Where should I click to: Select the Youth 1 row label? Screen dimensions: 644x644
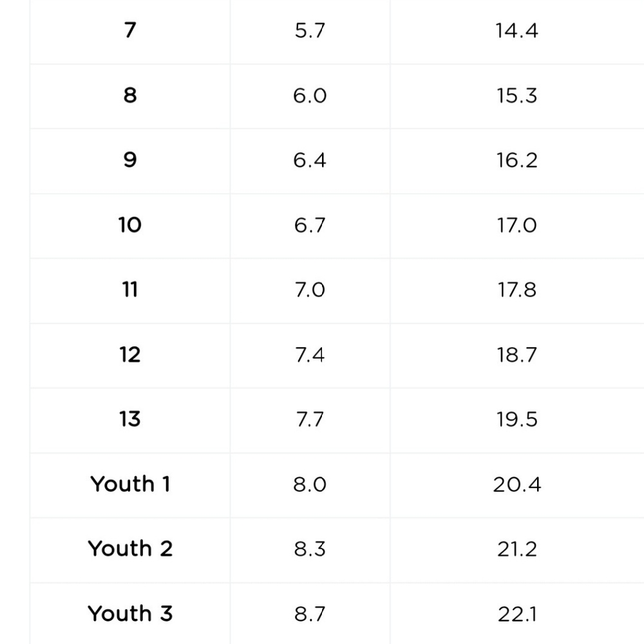tap(130, 484)
